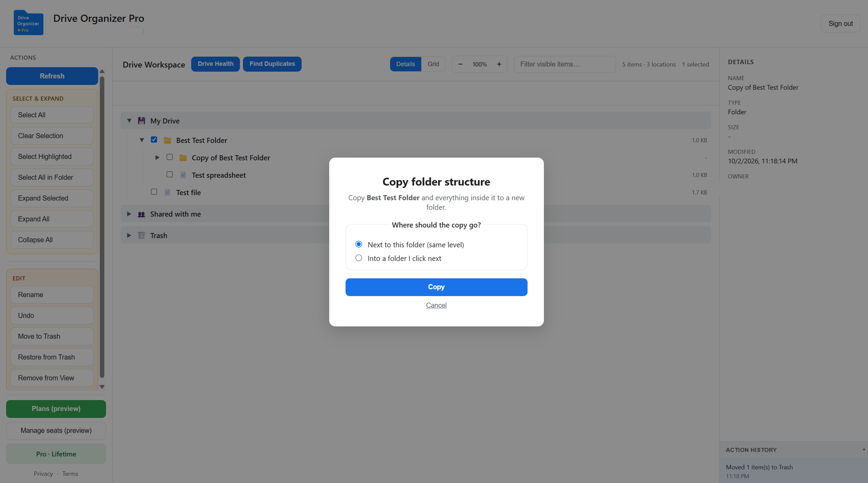This screenshot has width=868, height=483.
Task: Click the Drive Organizer Pro logo
Action: tap(28, 23)
